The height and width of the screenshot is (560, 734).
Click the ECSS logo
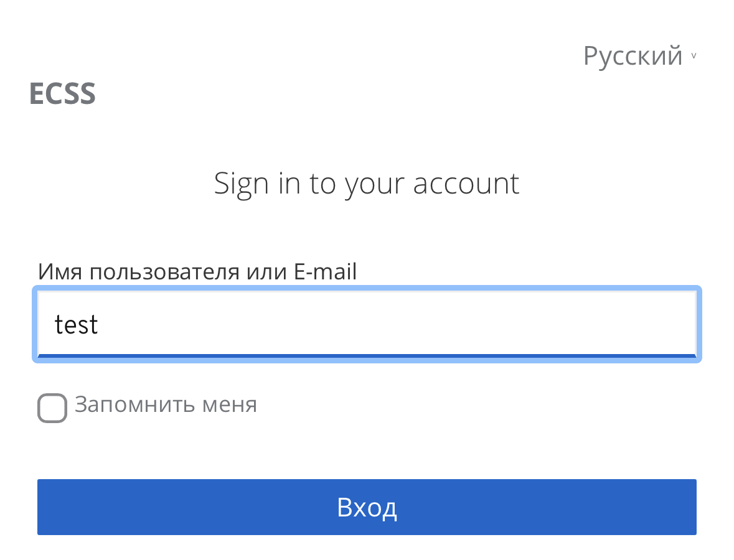click(62, 94)
